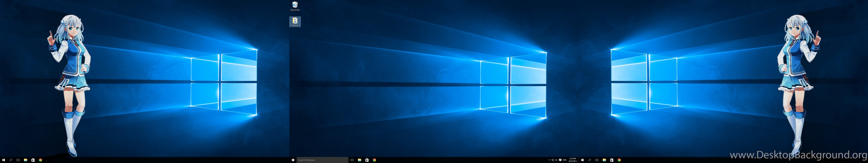Click the Search Windows input field

[322, 160]
